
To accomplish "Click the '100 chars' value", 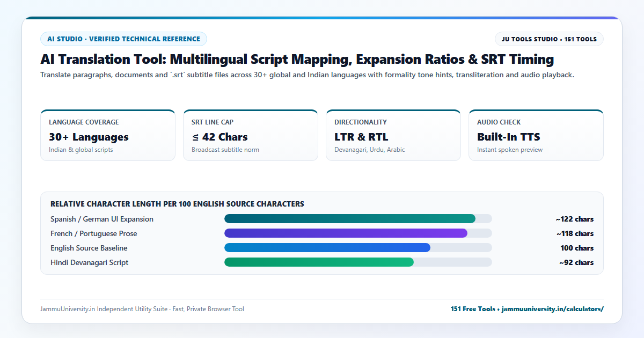I will tap(577, 248).
